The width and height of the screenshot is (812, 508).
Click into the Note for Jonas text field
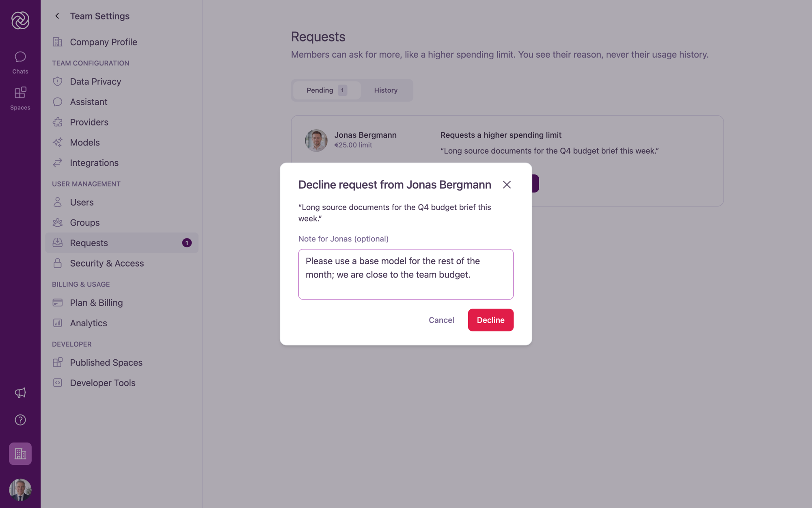[406, 274]
